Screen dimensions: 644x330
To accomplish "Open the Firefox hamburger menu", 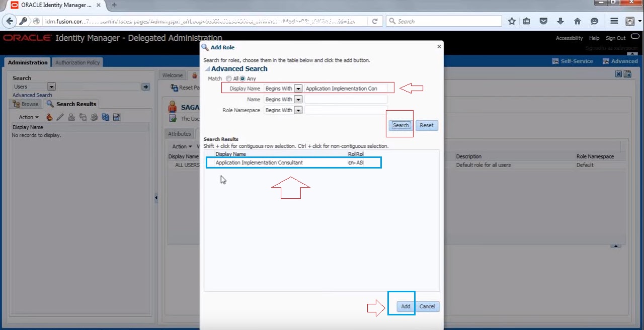I will (x=614, y=21).
